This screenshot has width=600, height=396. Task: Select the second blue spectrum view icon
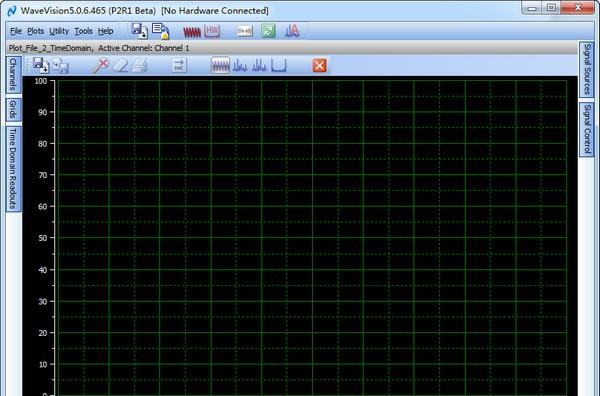pos(259,65)
